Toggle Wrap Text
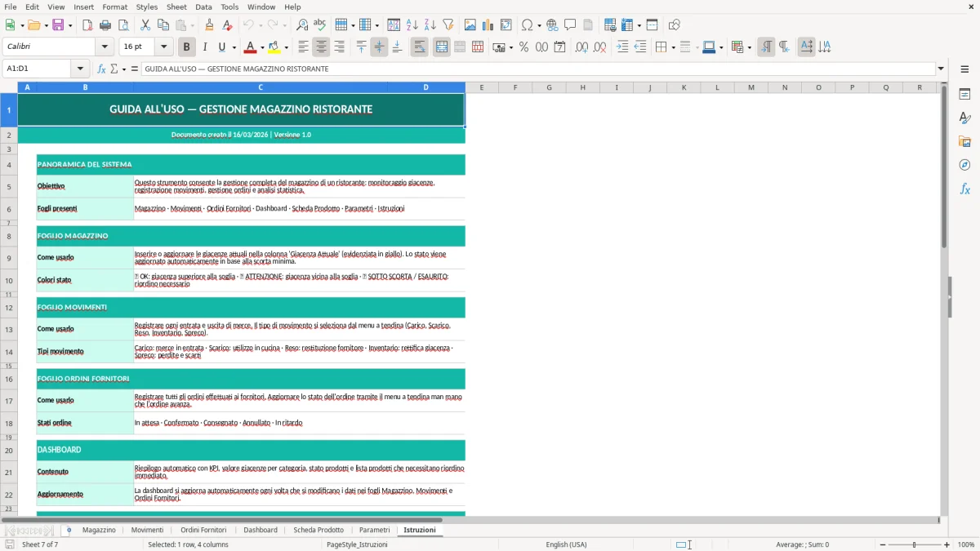This screenshot has width=980, height=551. (x=419, y=47)
